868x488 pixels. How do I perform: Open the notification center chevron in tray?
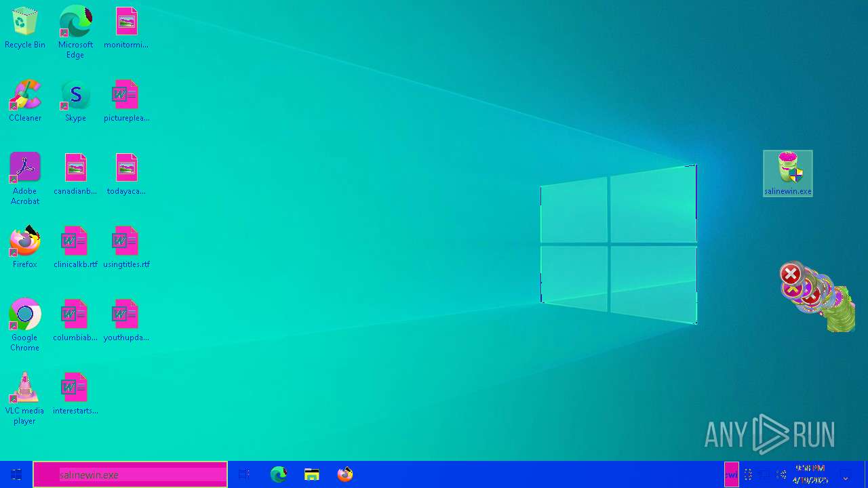[x=845, y=479]
